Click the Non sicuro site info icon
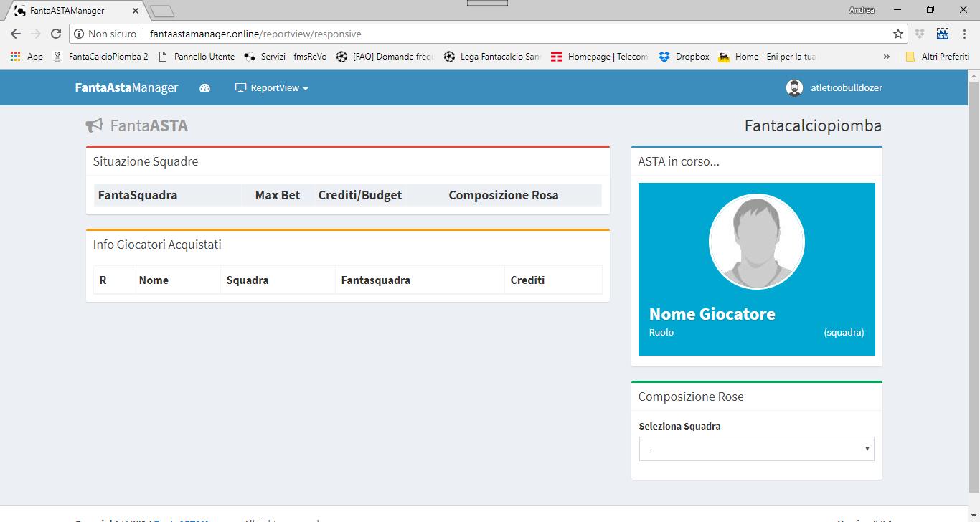Image resolution: width=980 pixels, height=522 pixels. pyautogui.click(x=80, y=34)
